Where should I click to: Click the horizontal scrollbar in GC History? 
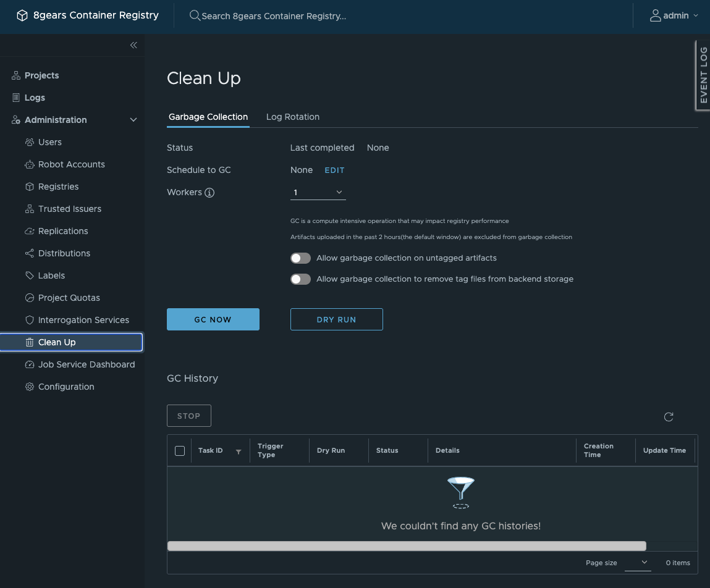click(407, 546)
